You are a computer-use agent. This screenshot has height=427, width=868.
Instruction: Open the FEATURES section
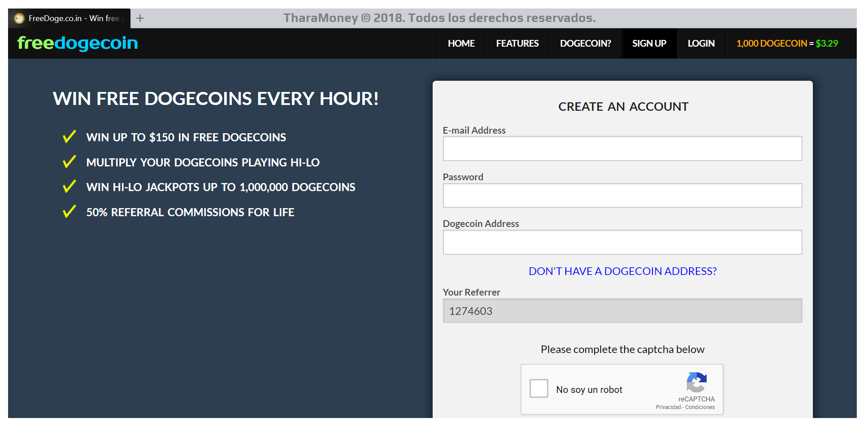517,44
